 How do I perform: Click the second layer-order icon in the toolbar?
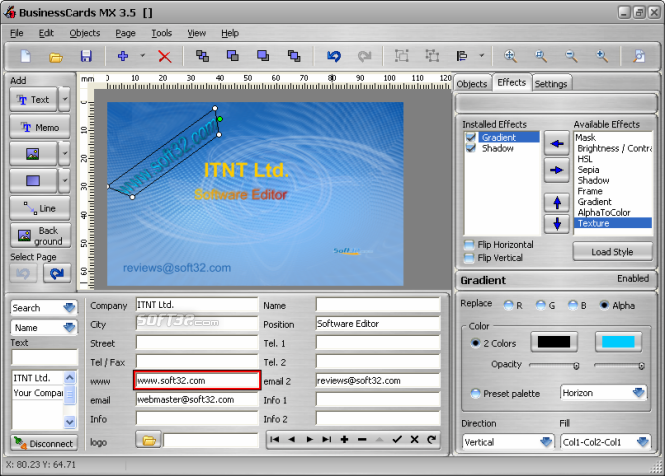pyautogui.click(x=232, y=56)
